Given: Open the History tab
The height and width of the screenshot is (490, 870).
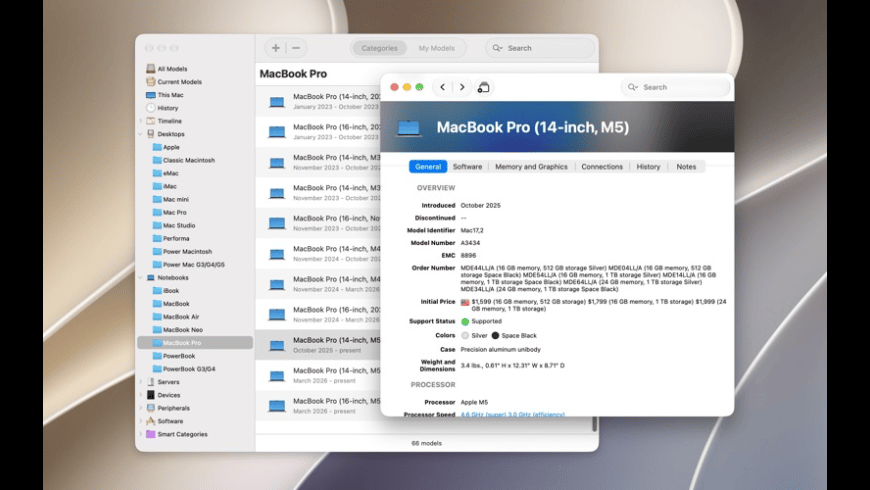Looking at the screenshot, I should 648,166.
